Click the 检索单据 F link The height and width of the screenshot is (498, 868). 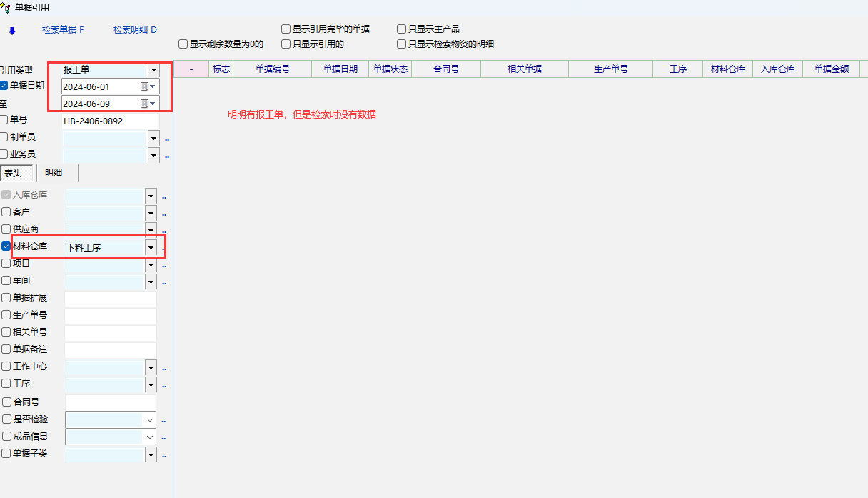[63, 30]
